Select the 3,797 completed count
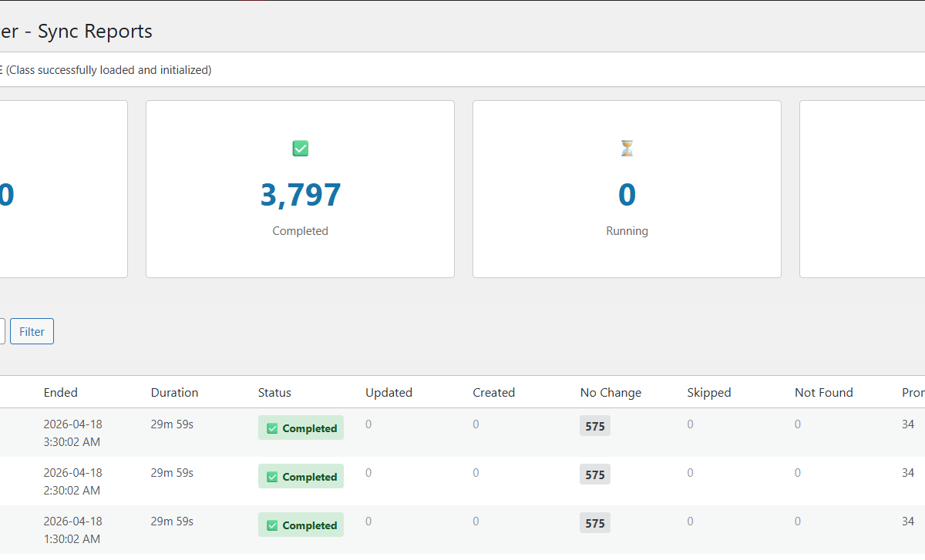Screen dimensions: 925x560 pyautogui.click(x=301, y=195)
